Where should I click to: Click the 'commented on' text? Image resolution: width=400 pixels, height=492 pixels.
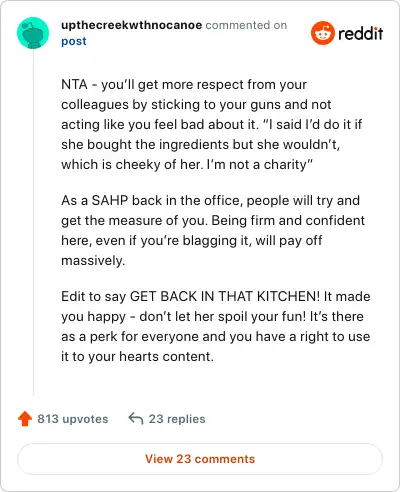(x=246, y=25)
